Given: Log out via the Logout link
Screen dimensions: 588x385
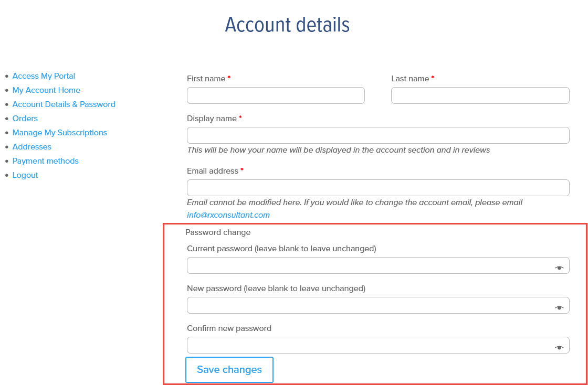Looking at the screenshot, I should pyautogui.click(x=25, y=175).
